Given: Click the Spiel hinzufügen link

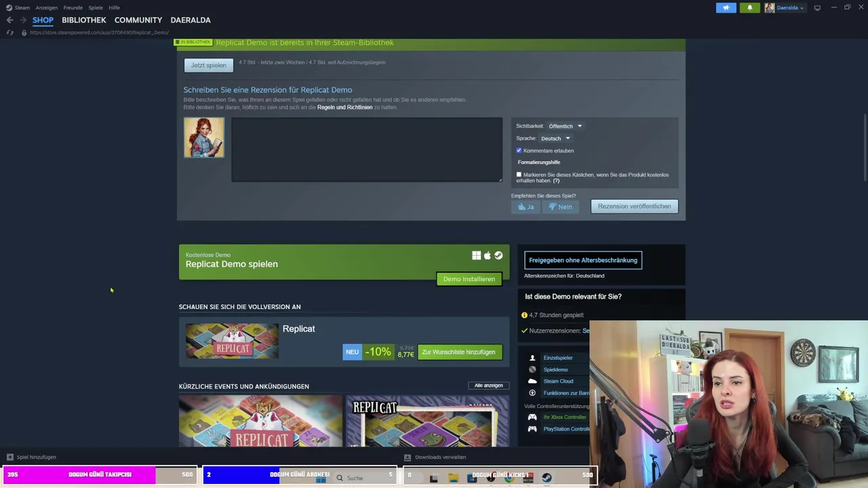Looking at the screenshot, I should click(37, 457).
